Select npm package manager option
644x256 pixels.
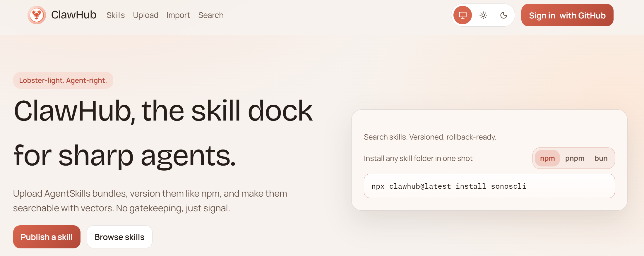[547, 158]
